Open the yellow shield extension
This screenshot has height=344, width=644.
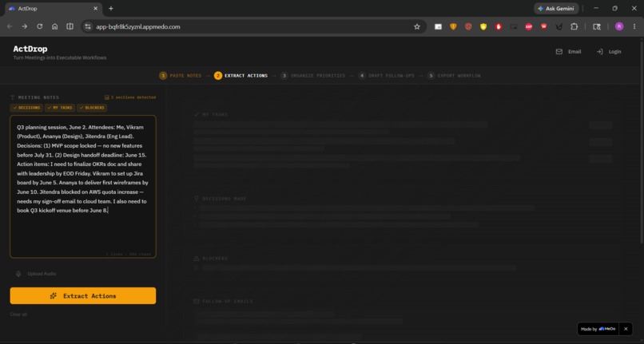(x=483, y=26)
